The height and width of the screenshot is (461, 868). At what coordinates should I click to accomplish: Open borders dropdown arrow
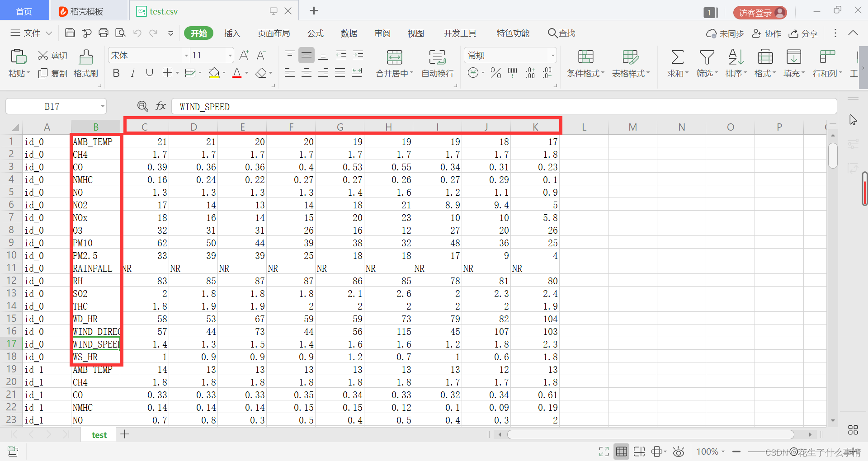tap(177, 73)
